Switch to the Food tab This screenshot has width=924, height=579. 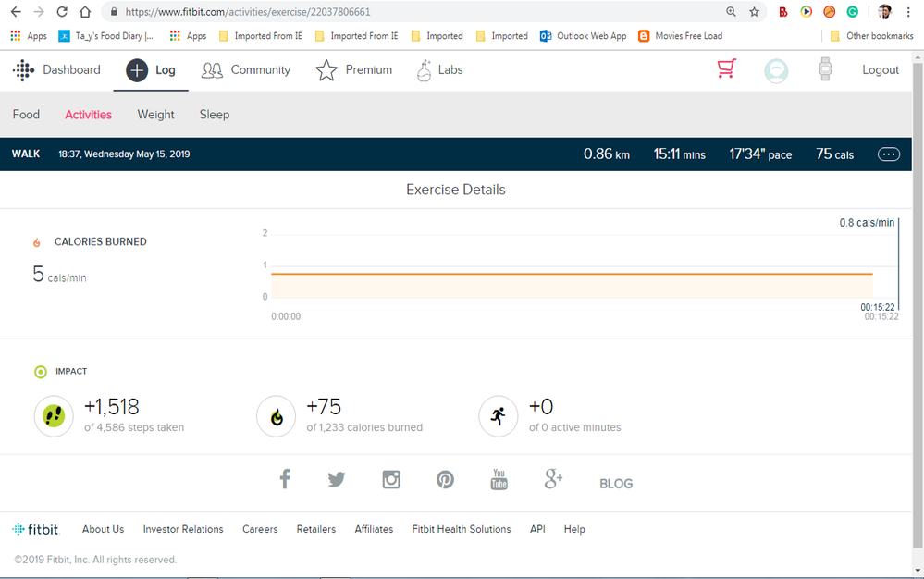(26, 115)
